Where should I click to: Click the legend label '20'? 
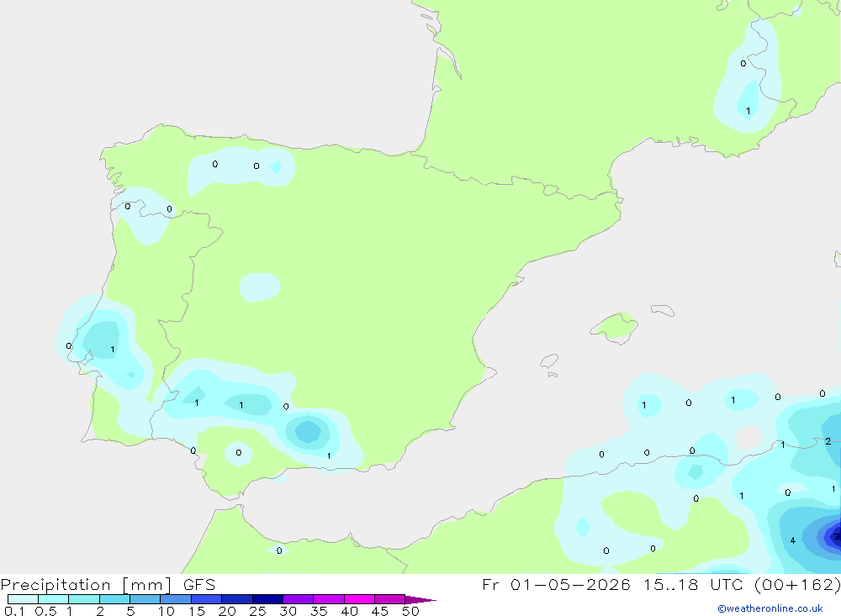coord(227,611)
